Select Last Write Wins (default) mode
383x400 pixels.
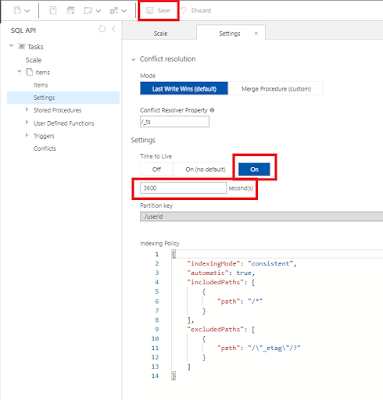pyautogui.click(x=184, y=89)
